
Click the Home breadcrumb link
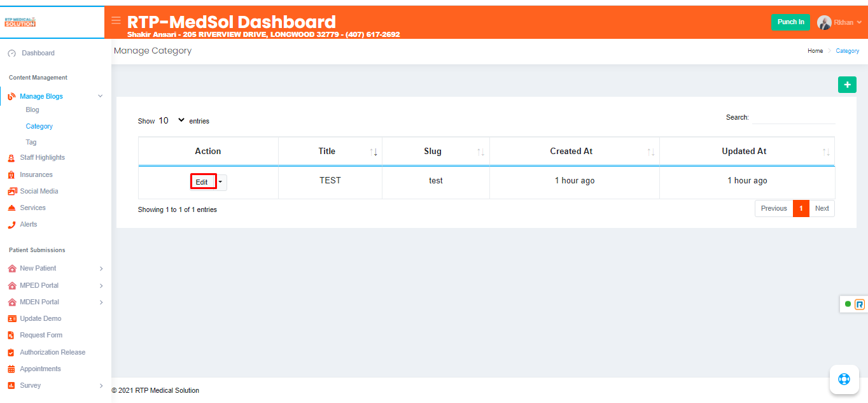[x=815, y=51]
